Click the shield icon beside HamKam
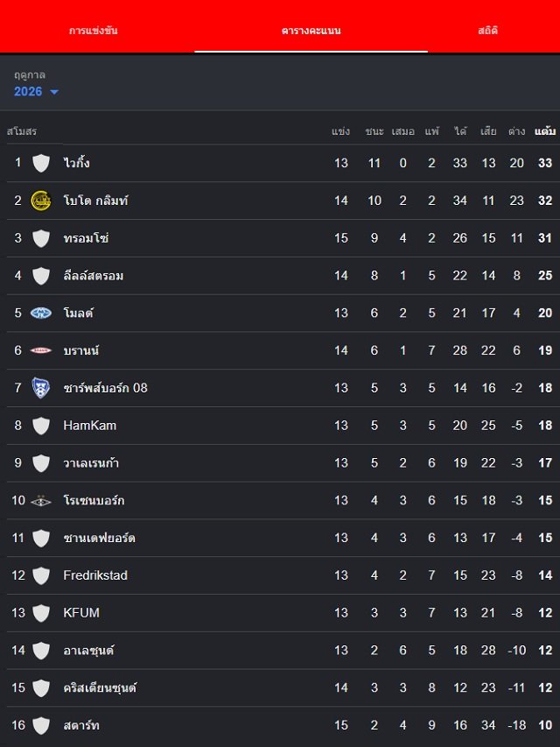Screen dimensions: 560x747 tap(41, 426)
